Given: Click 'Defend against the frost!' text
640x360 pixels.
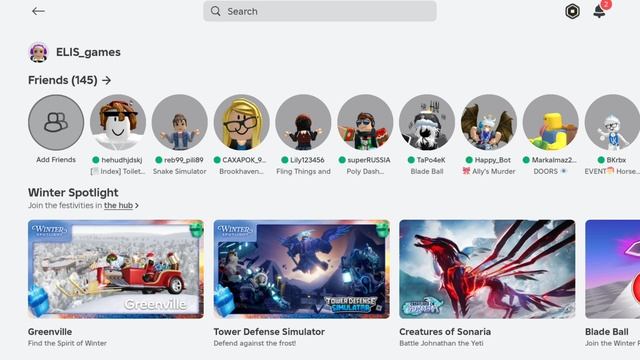Looking at the screenshot, I should tap(255, 343).
